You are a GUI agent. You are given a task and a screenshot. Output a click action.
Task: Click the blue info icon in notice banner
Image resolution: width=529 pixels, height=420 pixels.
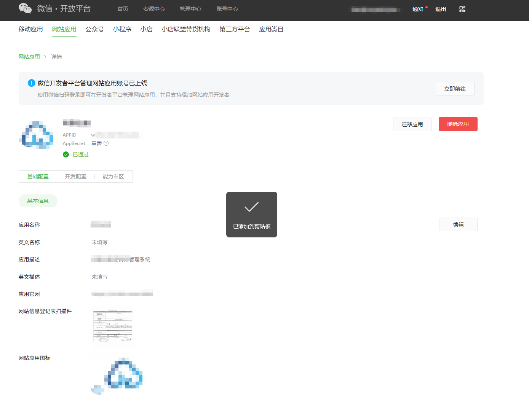tap(32, 83)
